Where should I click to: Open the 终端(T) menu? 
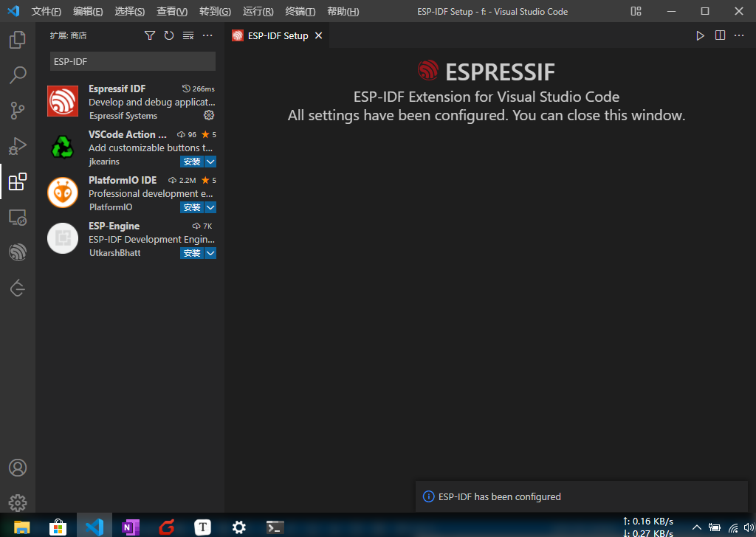point(300,12)
